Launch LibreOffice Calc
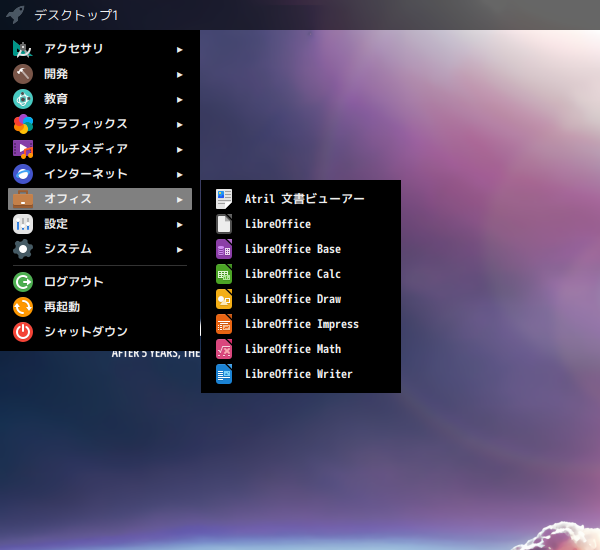The height and width of the screenshot is (550, 600). coord(301,274)
